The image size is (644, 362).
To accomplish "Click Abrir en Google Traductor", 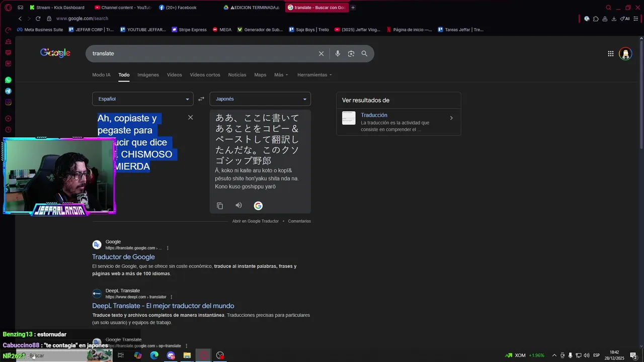I will pos(256,221).
